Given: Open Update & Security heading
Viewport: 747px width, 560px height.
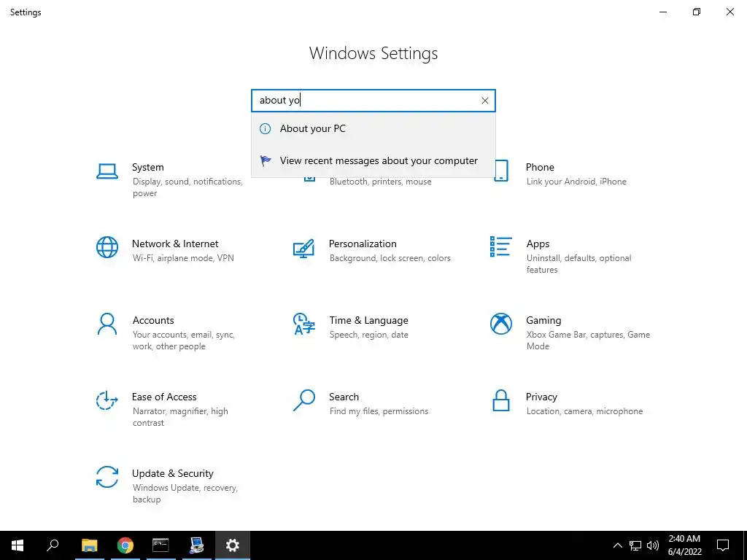Looking at the screenshot, I should click(x=172, y=474).
